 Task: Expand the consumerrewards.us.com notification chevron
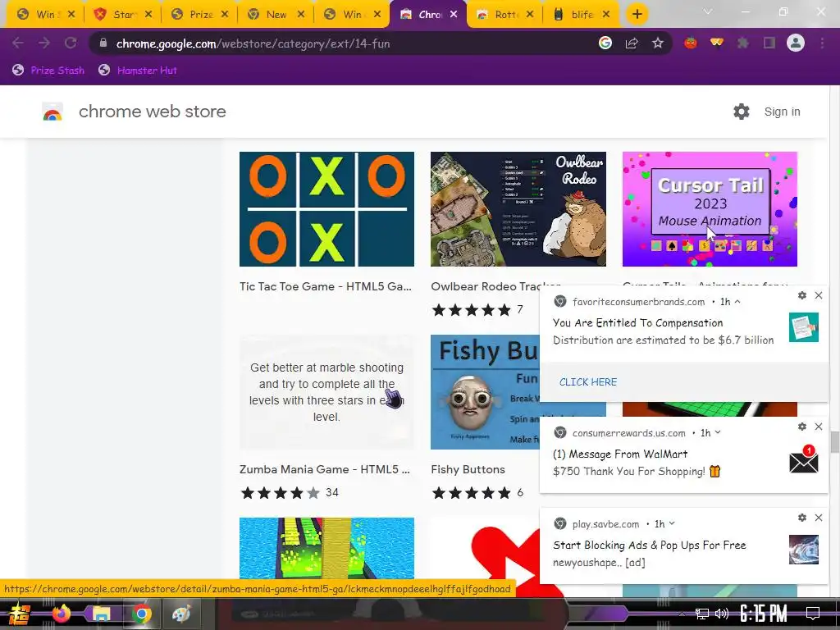pyautogui.click(x=718, y=433)
